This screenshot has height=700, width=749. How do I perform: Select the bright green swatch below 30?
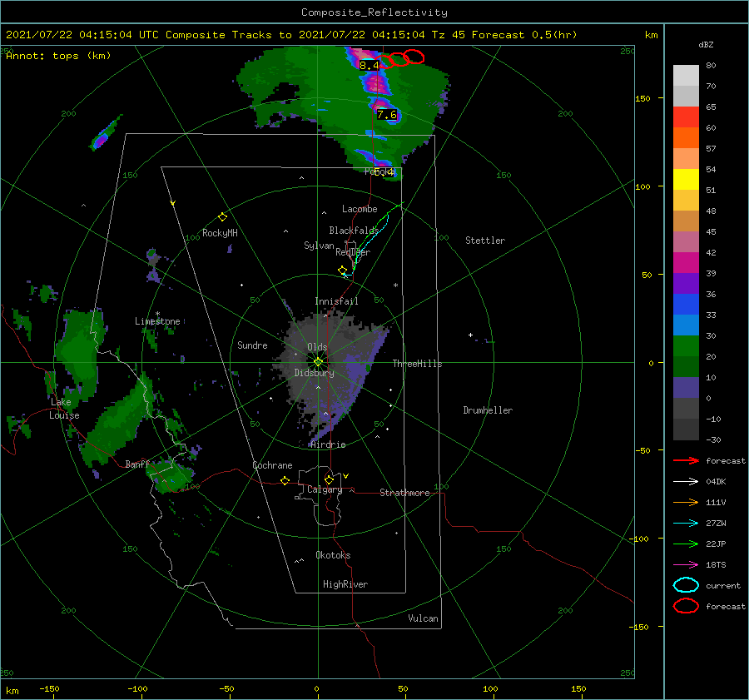[x=686, y=346]
